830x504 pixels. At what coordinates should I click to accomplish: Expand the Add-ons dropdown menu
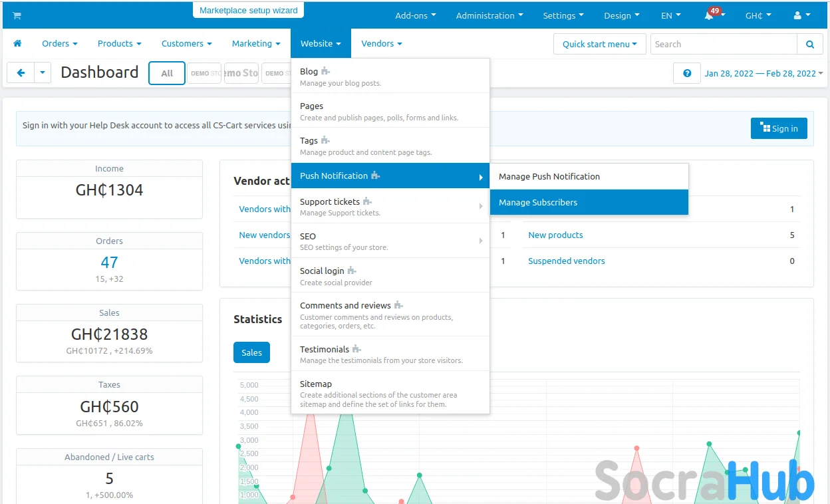pos(415,15)
